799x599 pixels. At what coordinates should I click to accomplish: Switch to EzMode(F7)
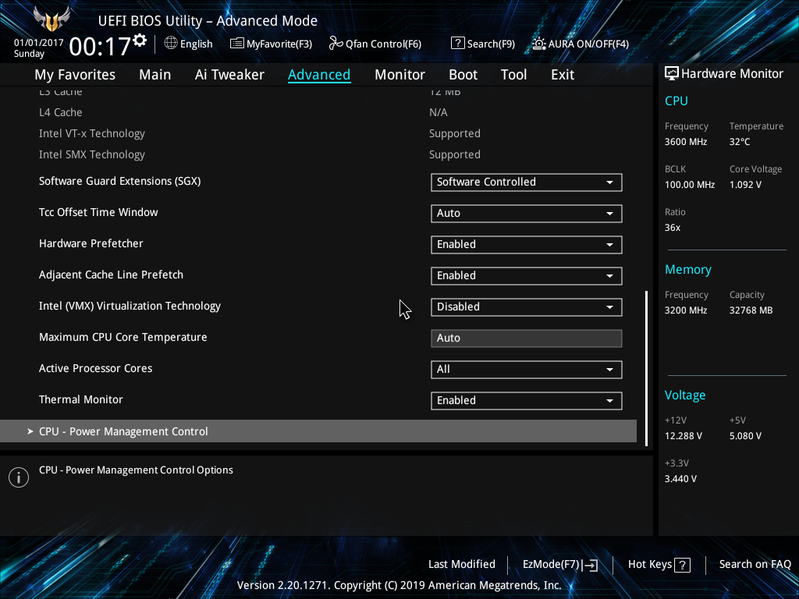click(x=560, y=564)
